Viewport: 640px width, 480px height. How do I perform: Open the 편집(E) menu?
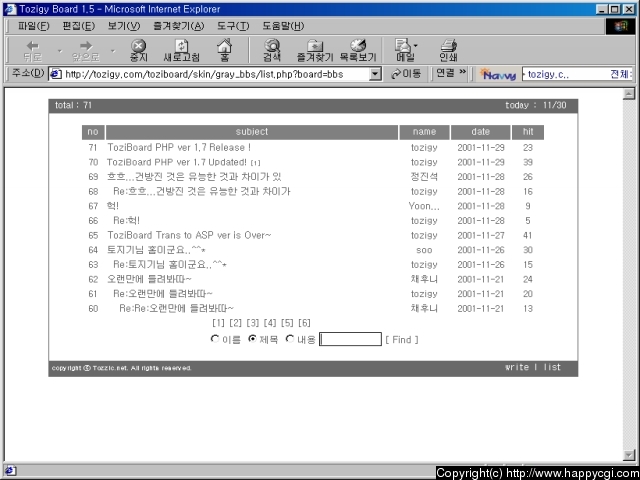78,26
